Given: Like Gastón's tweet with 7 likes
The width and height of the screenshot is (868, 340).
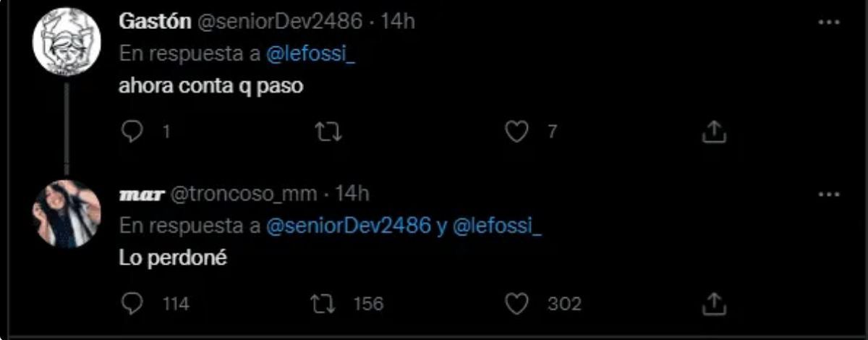Looking at the screenshot, I should point(516,132).
